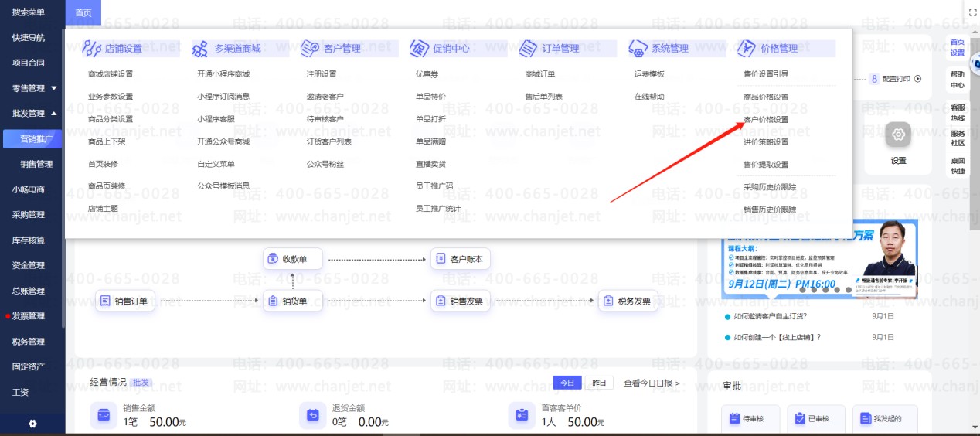The image size is (980, 436).
Task: Open 商品价格设置 menu entry
Action: pos(766,97)
